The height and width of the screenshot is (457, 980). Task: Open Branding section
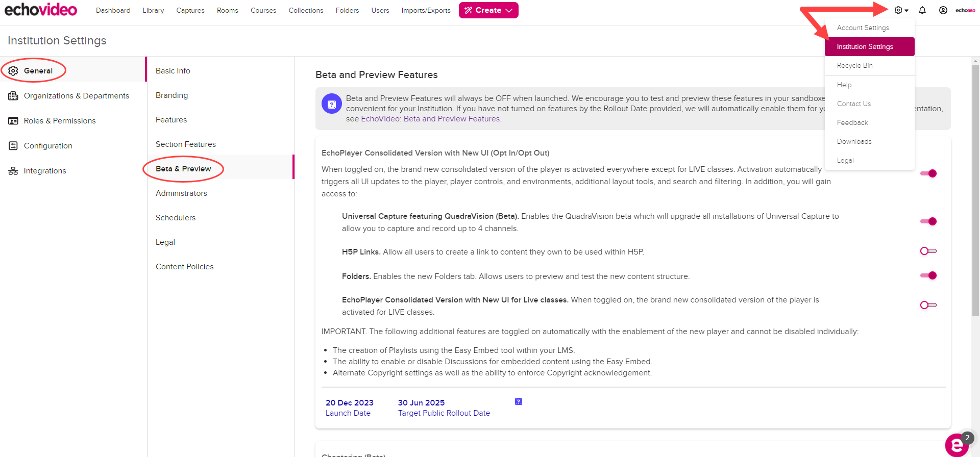pos(220,95)
